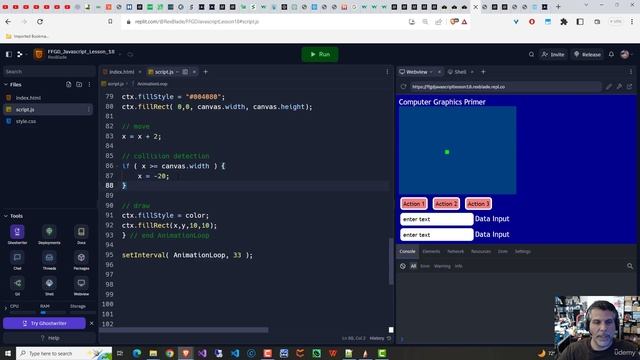Select the Resources devtools tab
This screenshot has height=360, width=640.
coord(481,251)
